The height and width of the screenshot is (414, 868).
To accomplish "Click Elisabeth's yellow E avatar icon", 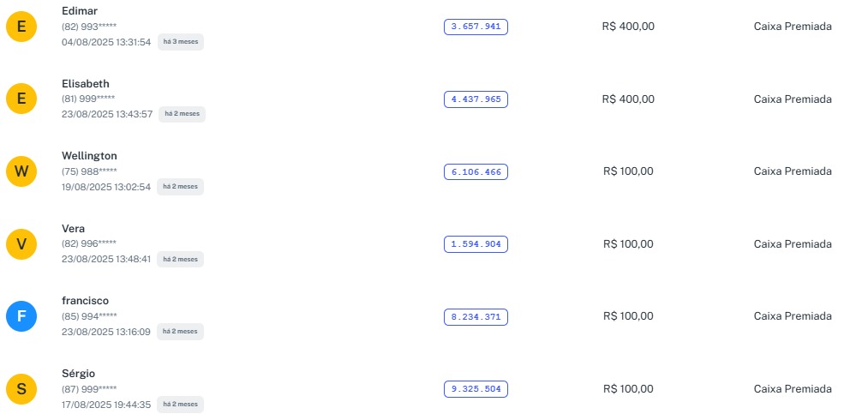I will pyautogui.click(x=21, y=99).
